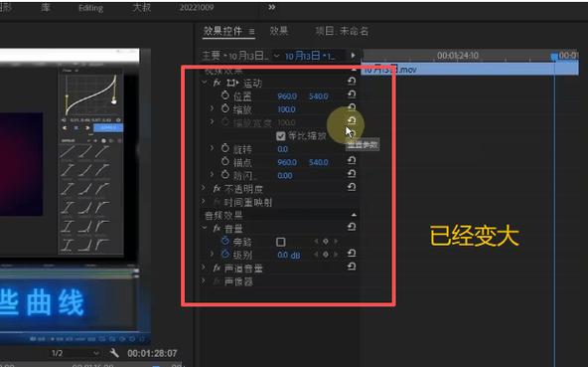588x367 pixels.
Task: Click the 位置 Y value 540.0
Action: 319,96
